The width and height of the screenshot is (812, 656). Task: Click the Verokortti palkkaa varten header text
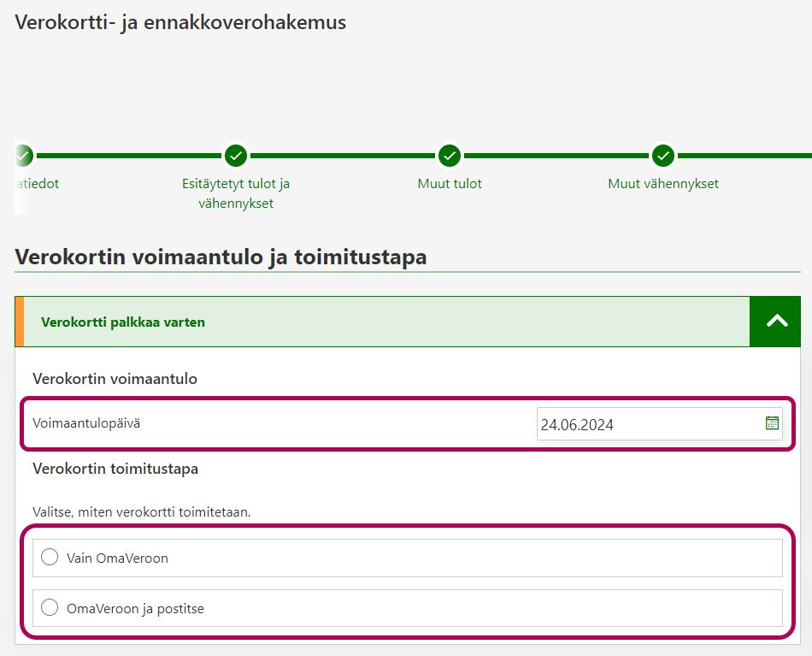(123, 322)
